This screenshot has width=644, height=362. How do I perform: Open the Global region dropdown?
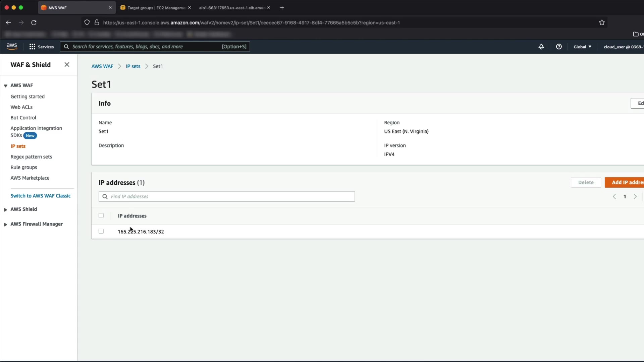tap(582, 47)
